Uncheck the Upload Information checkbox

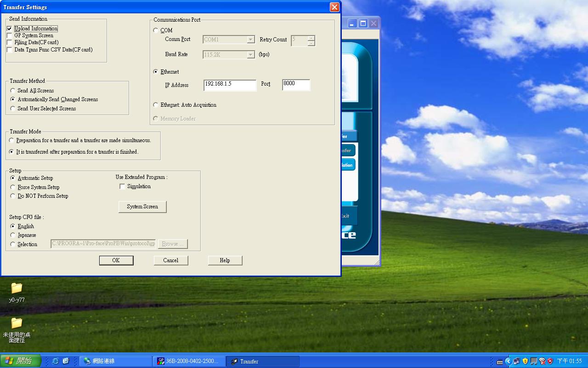pos(10,29)
